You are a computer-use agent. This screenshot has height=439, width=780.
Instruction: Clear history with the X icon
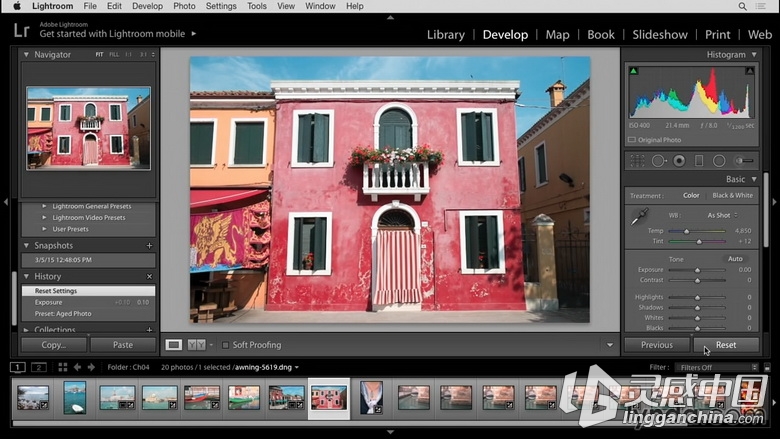(149, 276)
